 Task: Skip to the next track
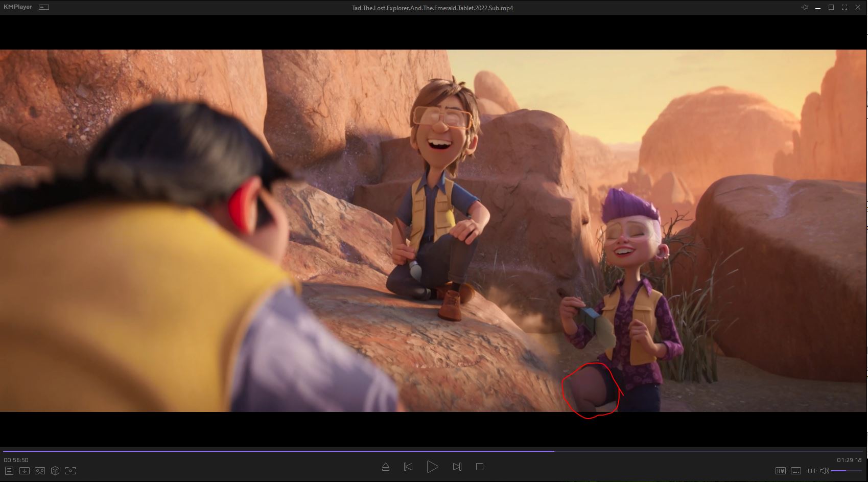[x=457, y=467]
